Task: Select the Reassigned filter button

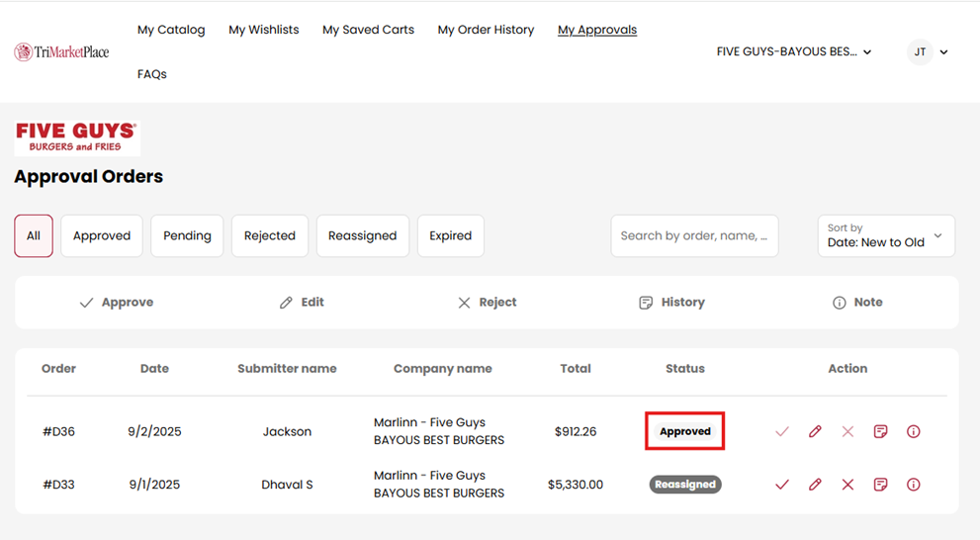Action: click(362, 236)
